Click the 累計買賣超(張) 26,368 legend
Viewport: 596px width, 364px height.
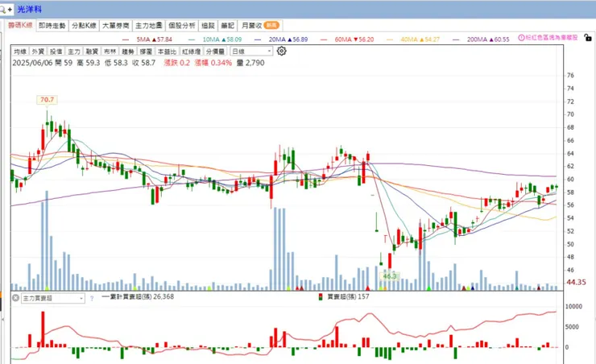click(138, 296)
